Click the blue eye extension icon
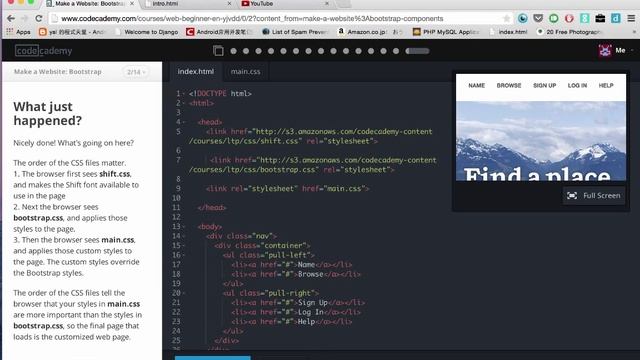 coord(522,18)
